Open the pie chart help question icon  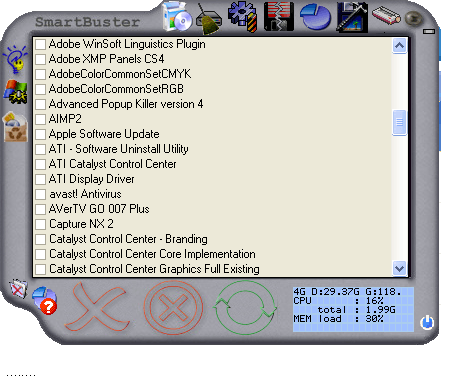pyautogui.click(x=45, y=300)
